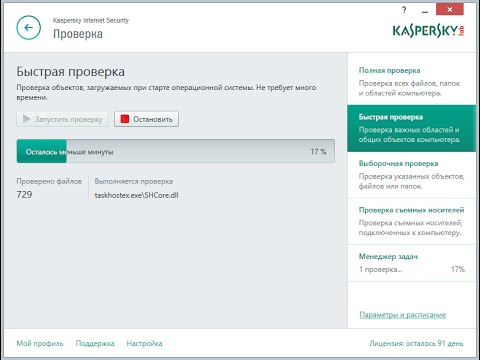Click the scanned files count 729
The height and width of the screenshot is (360, 480).
click(24, 195)
